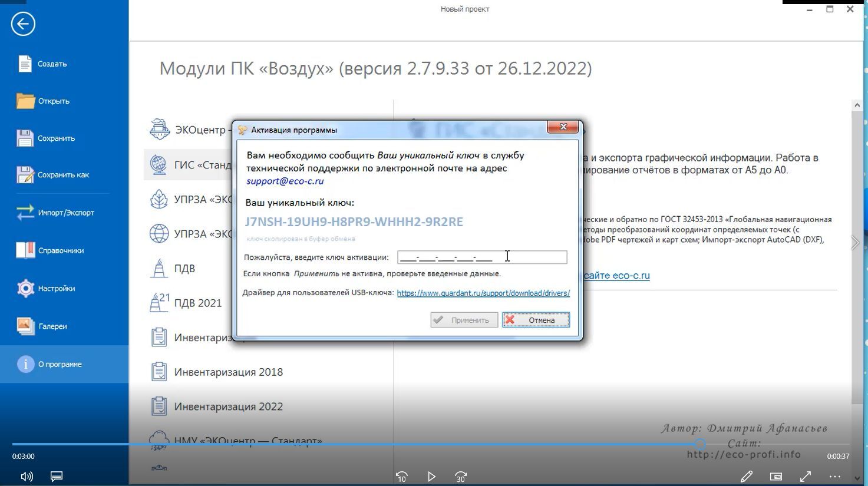The width and height of the screenshot is (868, 486).
Task: Click the remaining time 0:00:37
Action: click(838, 456)
